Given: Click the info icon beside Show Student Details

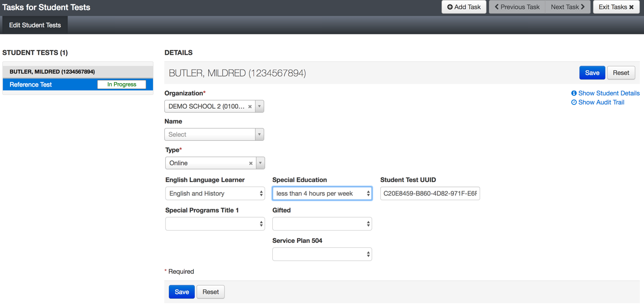Looking at the screenshot, I should pyautogui.click(x=574, y=93).
